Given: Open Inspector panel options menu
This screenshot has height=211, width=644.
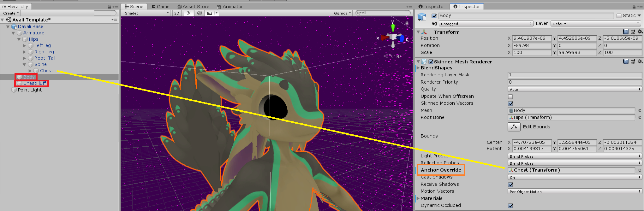Looking at the screenshot, I should pyautogui.click(x=640, y=7).
